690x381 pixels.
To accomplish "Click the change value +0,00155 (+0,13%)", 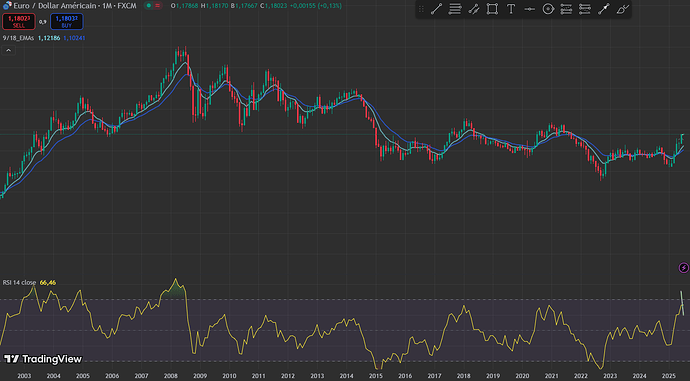I will (x=316, y=6).
